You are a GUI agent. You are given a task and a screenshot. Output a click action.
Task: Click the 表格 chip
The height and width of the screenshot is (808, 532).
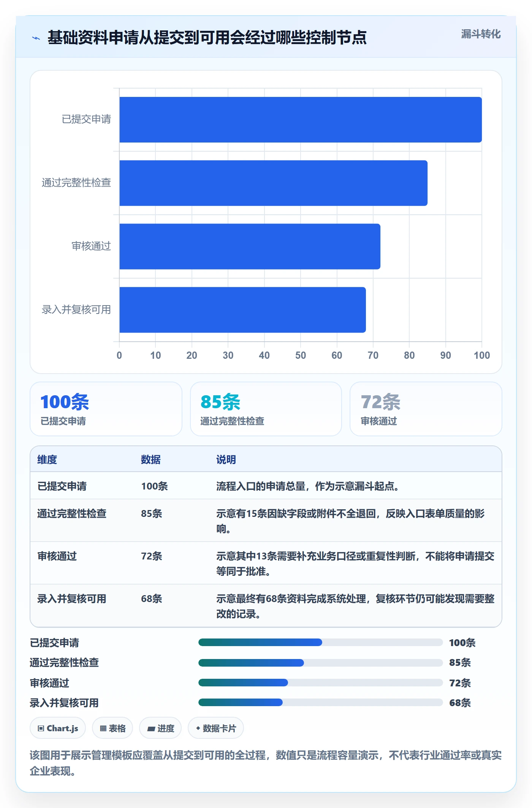112,728
